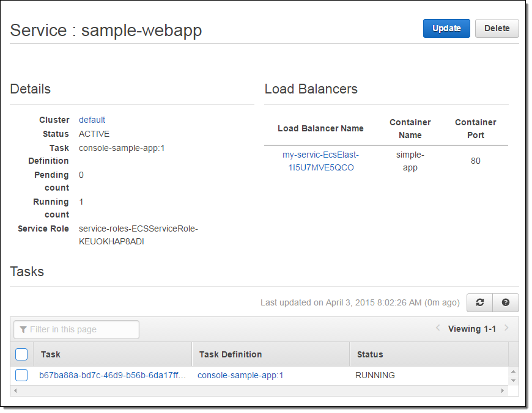The width and height of the screenshot is (532, 413).
Task: Go to previous page of tasks
Action: 438,329
